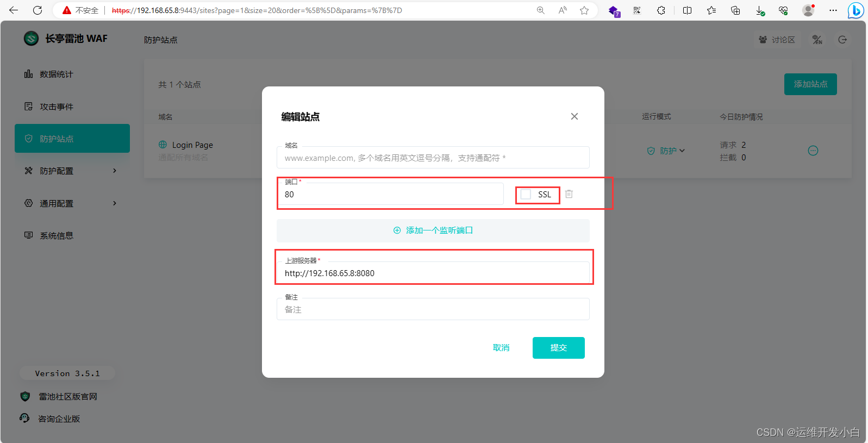The width and height of the screenshot is (868, 443).
Task: Open the browser settings ellipsis menu
Action: 833,10
